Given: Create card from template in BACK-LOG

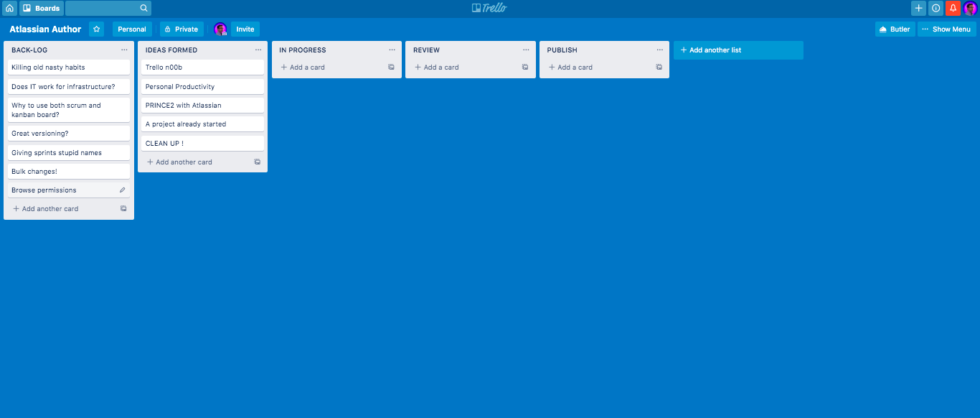Looking at the screenshot, I should tap(123, 209).
